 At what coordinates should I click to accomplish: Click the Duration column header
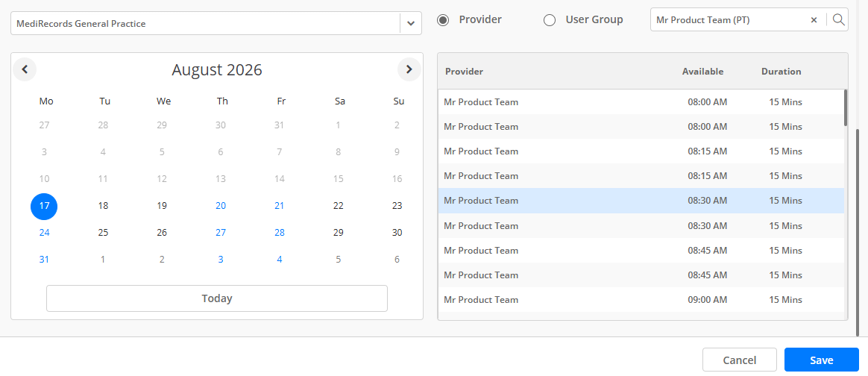781,72
